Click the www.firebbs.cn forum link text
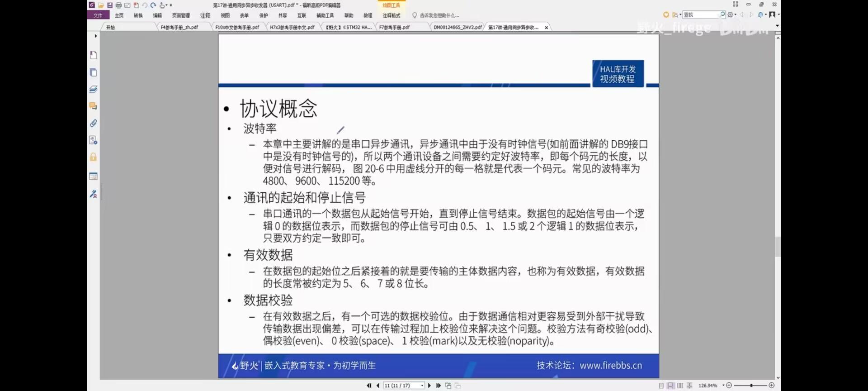The image size is (868, 391). (x=611, y=365)
